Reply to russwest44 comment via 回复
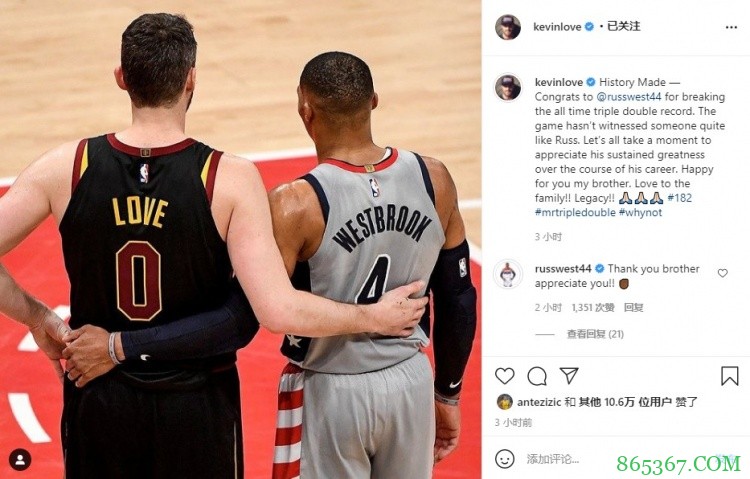 click(x=633, y=307)
